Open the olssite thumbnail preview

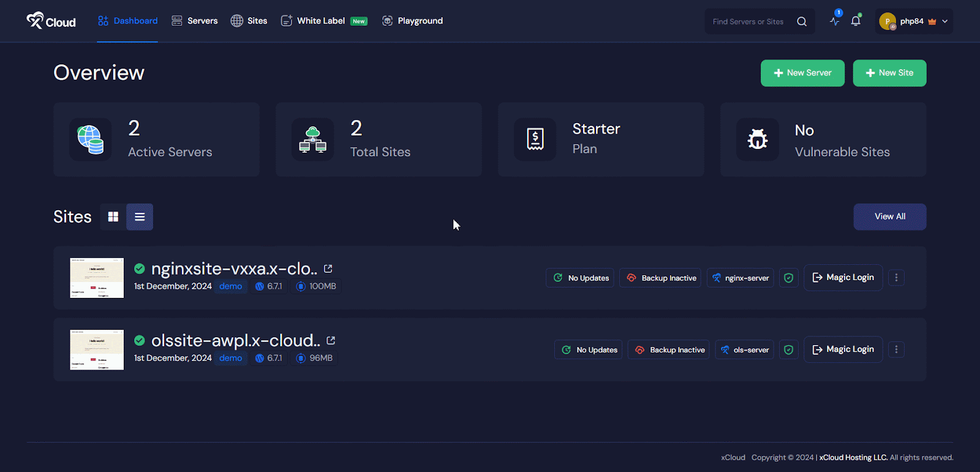97,349
